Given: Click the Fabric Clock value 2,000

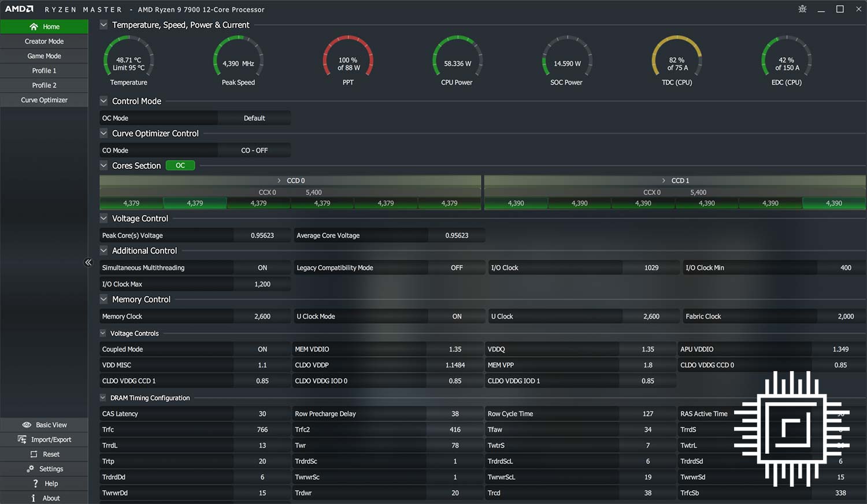Looking at the screenshot, I should 846,316.
